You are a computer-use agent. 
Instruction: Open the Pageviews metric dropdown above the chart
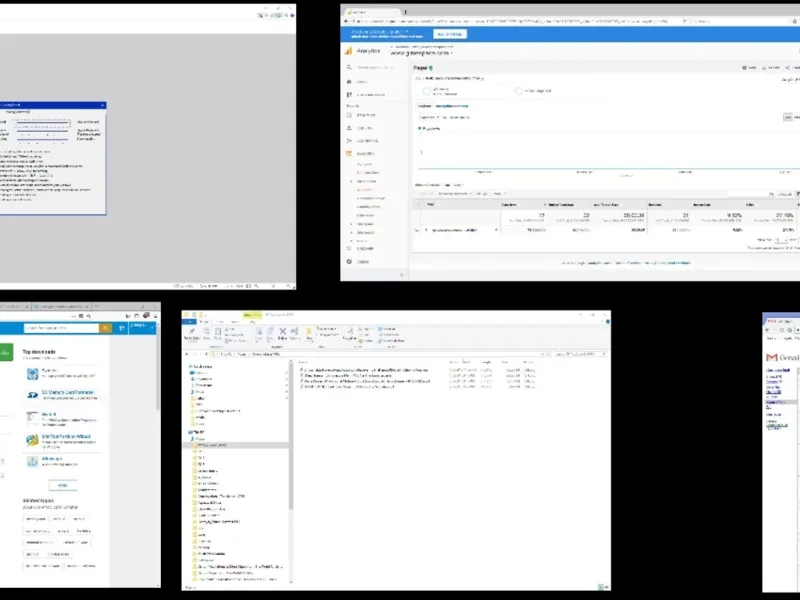tap(428, 117)
